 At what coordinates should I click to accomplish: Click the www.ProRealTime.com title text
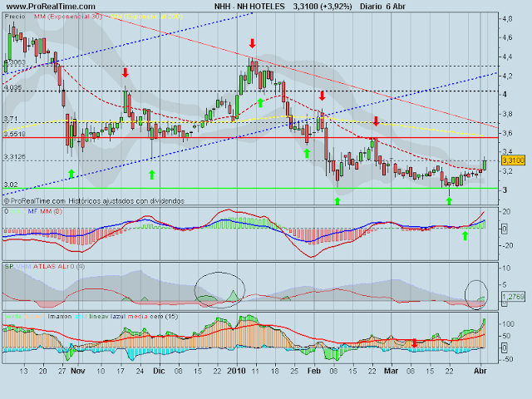[51, 7]
